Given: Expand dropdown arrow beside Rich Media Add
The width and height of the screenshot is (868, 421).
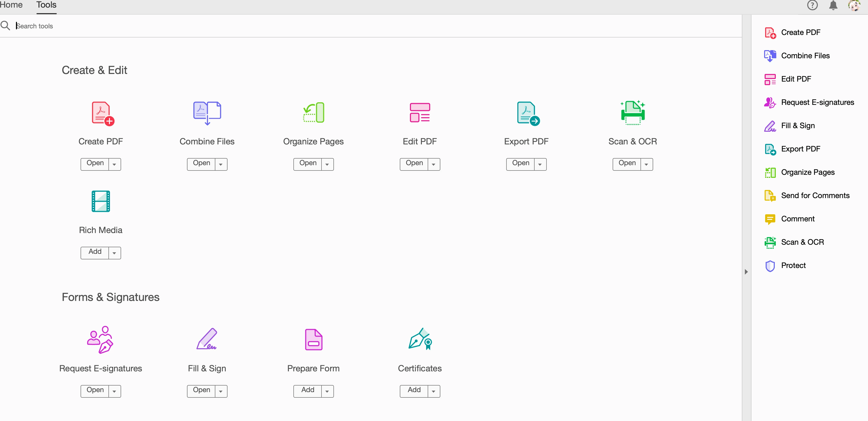Looking at the screenshot, I should (115, 253).
